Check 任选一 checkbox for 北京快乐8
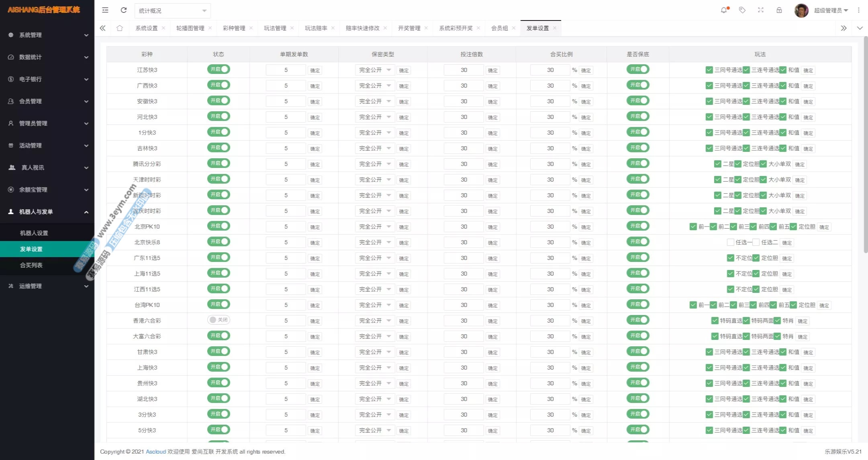Screen dimensions: 868x460 tap(731, 242)
